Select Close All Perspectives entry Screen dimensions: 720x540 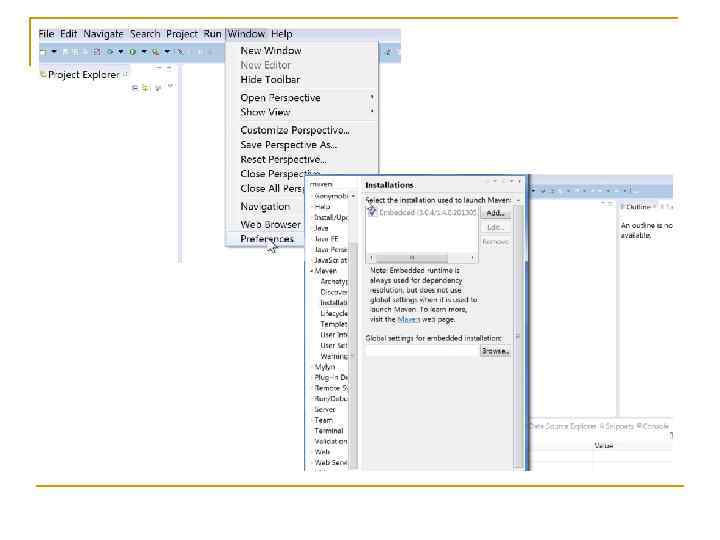point(271,188)
